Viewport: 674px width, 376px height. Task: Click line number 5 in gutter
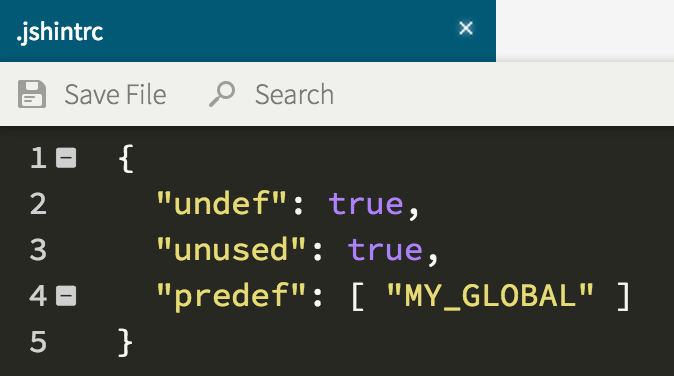click(x=38, y=342)
